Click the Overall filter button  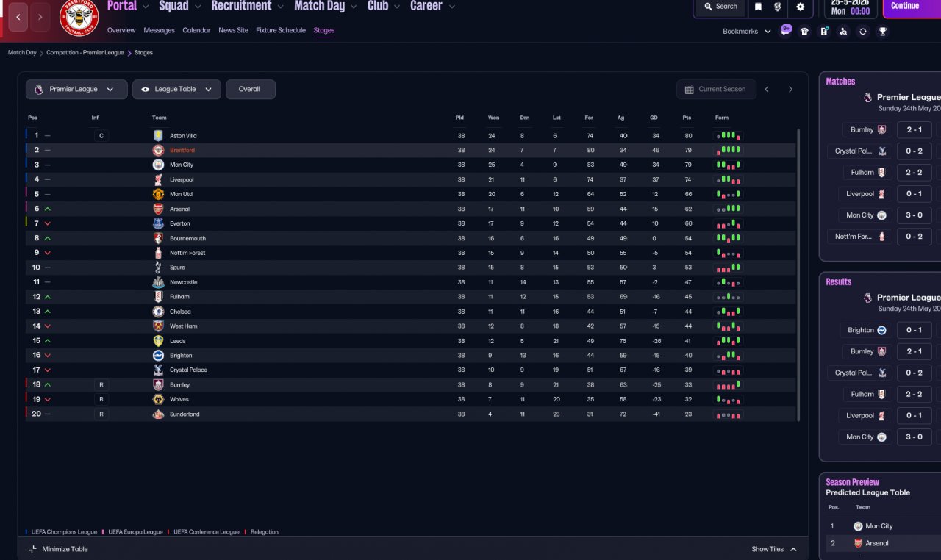[250, 89]
